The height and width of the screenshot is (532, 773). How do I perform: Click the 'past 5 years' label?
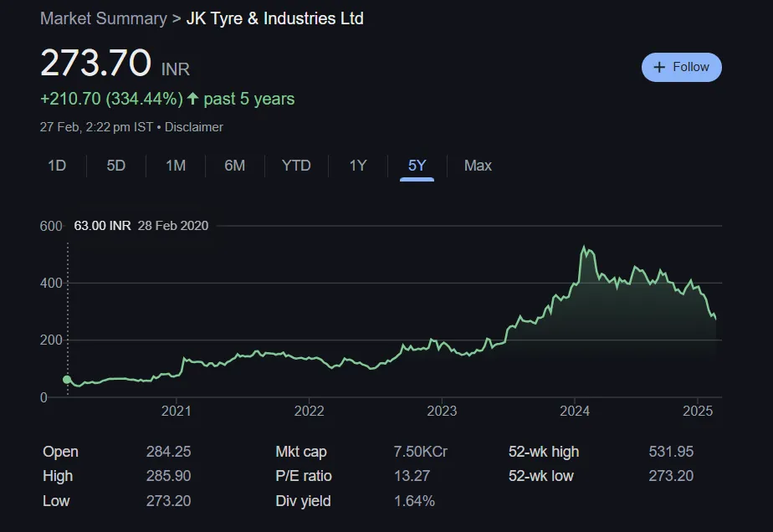(249, 99)
